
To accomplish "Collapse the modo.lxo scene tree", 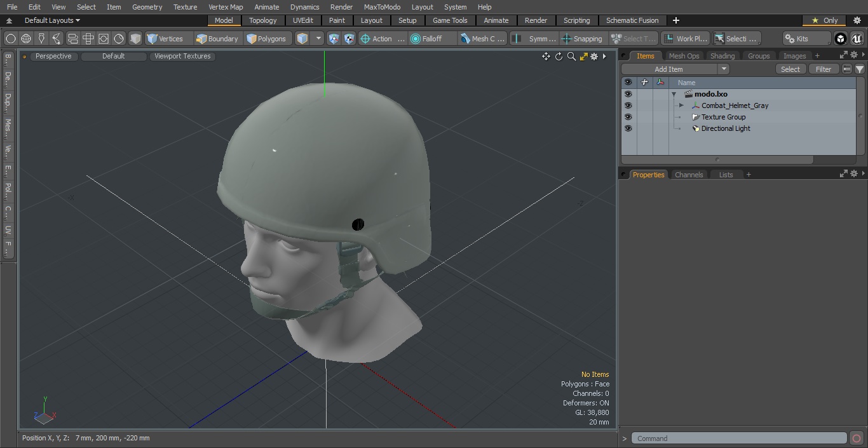I will 674,94.
